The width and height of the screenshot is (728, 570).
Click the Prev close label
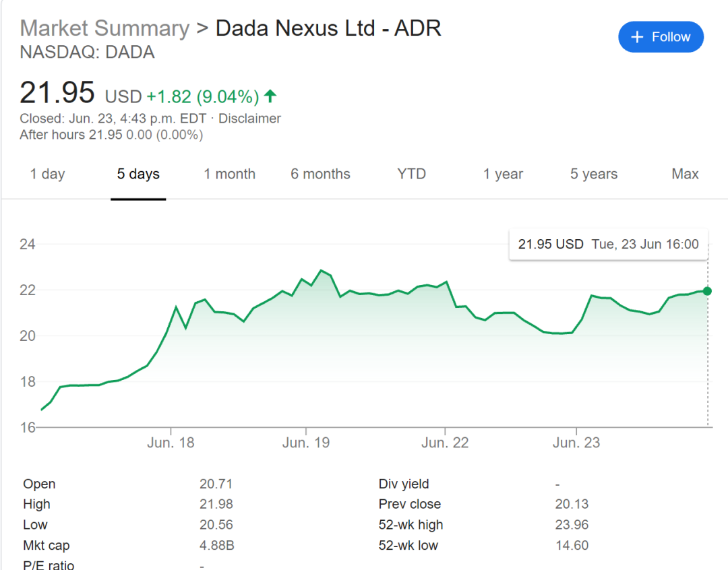(x=410, y=504)
